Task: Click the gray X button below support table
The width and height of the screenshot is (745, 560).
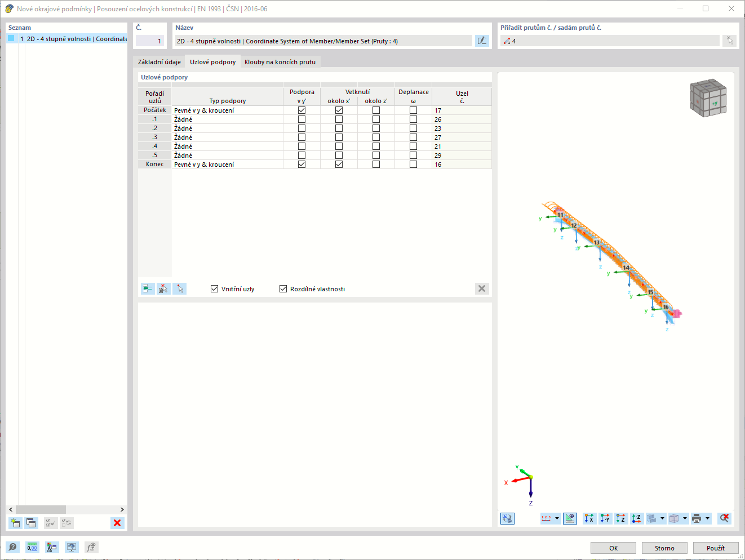Action: pos(482,288)
